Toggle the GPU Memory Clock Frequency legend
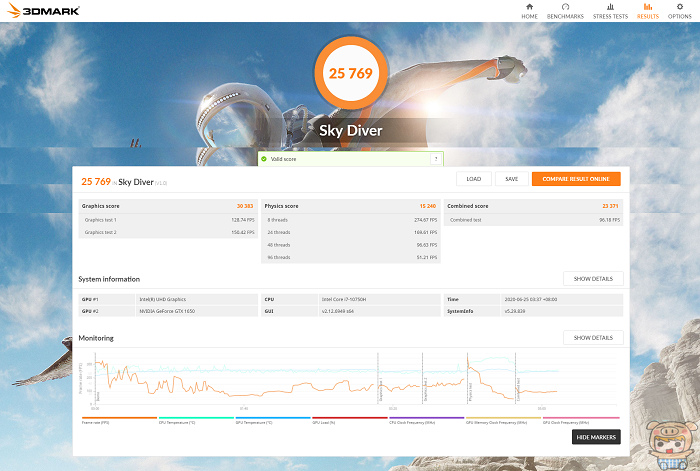This screenshot has height=471, width=700. [x=503, y=420]
